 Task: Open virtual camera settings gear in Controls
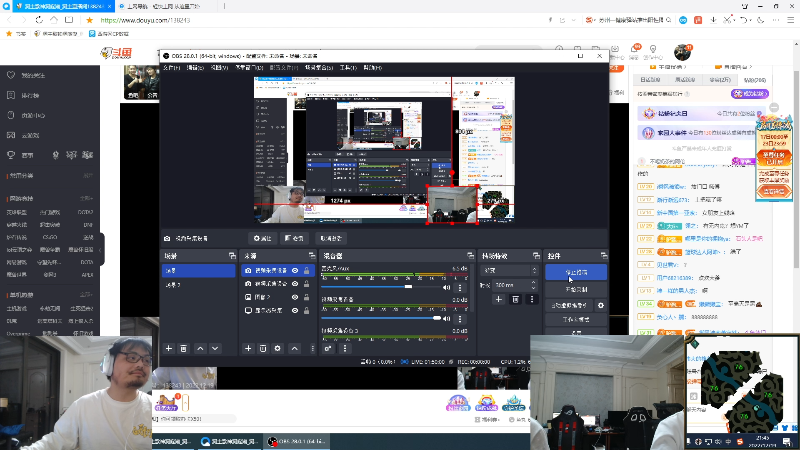pos(601,306)
